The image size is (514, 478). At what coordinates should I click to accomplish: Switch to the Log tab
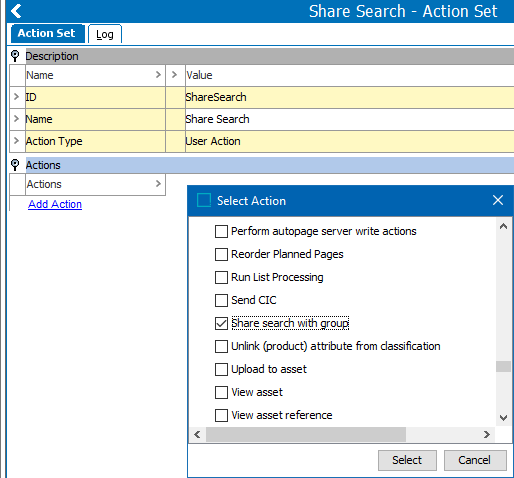pyautogui.click(x=105, y=34)
